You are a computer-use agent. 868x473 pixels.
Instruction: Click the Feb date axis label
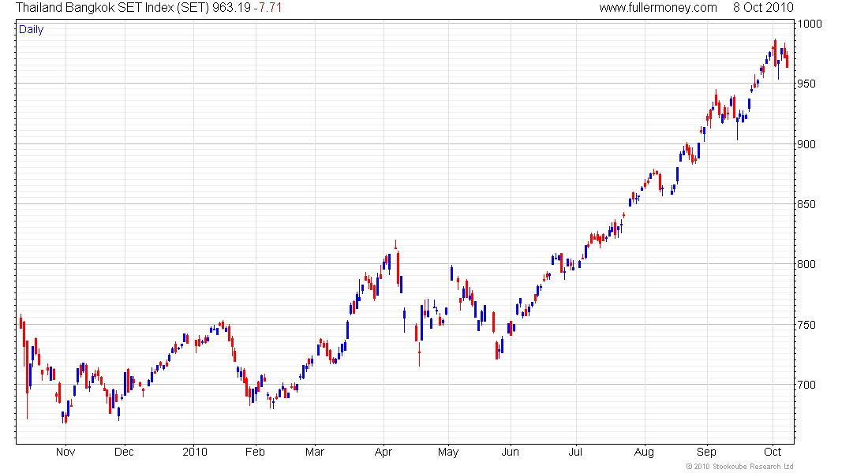pos(255,452)
